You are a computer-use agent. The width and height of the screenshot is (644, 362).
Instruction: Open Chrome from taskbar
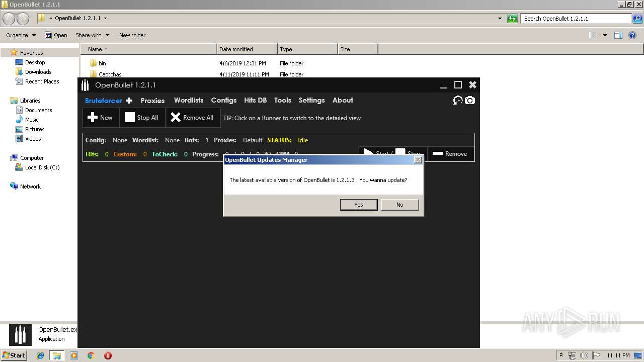click(x=91, y=355)
